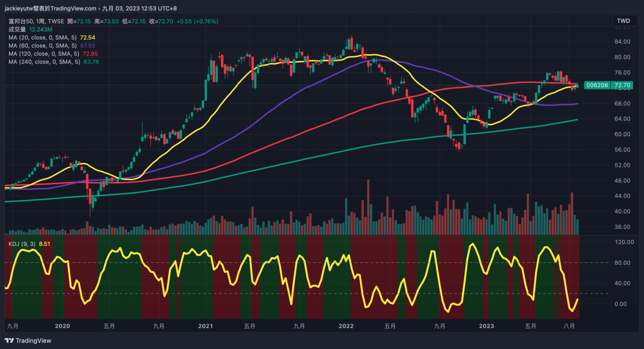Open the TWD currency selector
Viewport: 644px width, 349px height.
point(623,21)
